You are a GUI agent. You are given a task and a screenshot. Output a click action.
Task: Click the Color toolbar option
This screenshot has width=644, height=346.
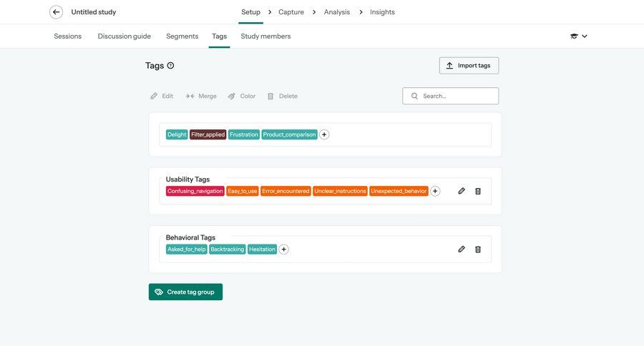242,97
